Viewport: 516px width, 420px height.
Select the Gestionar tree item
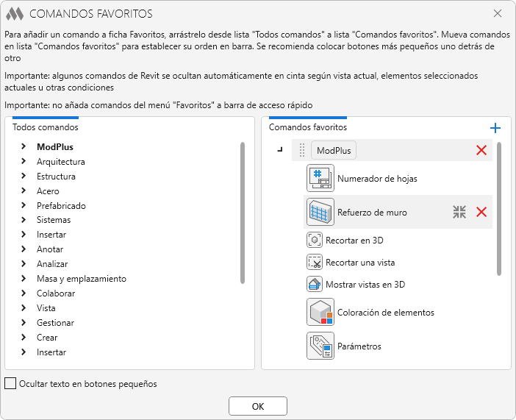click(55, 323)
